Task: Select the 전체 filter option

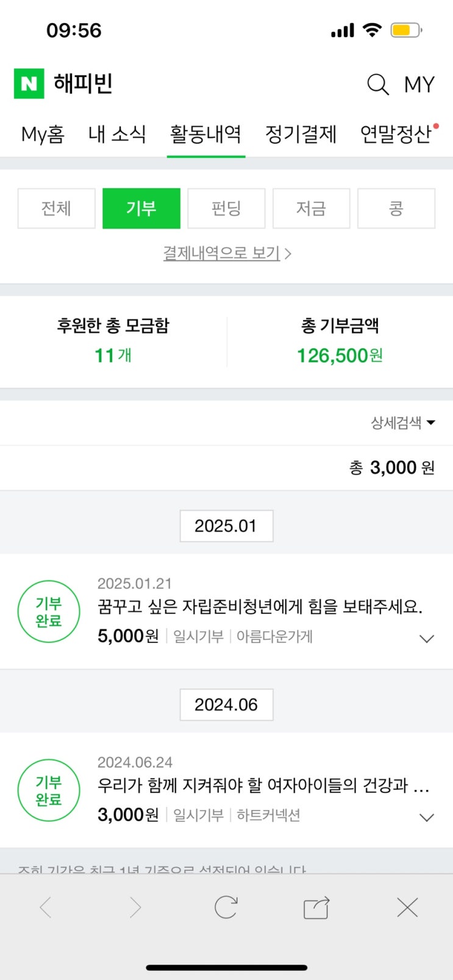Action: [56, 208]
